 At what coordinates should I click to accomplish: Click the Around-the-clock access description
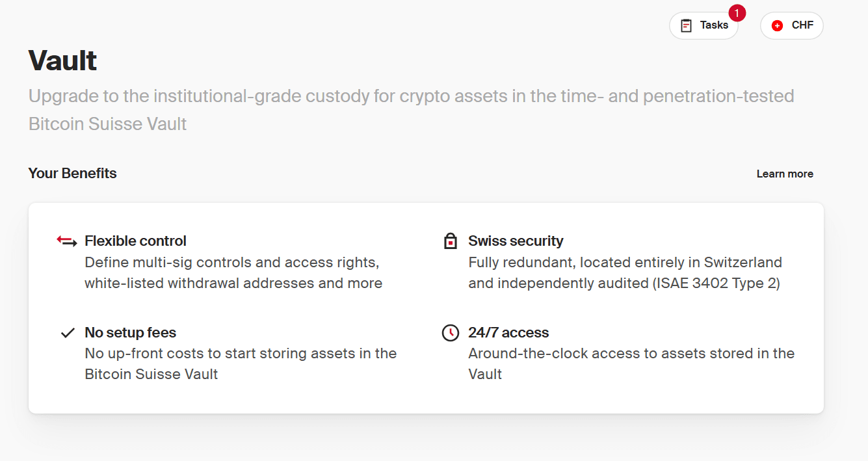[x=631, y=354]
